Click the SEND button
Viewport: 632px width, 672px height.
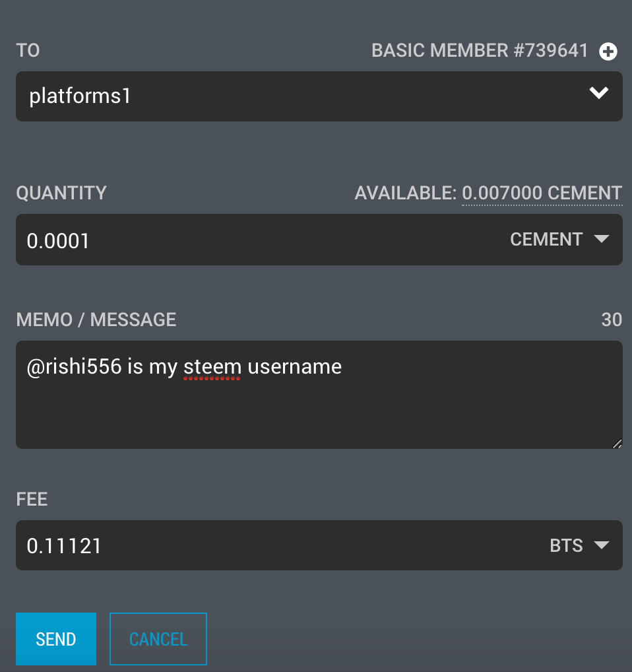click(56, 638)
